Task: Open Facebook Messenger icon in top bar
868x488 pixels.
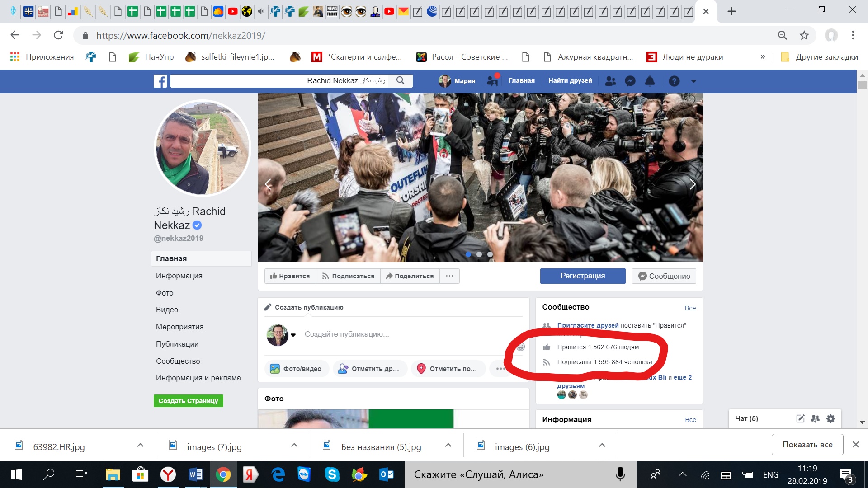Action: coord(630,81)
